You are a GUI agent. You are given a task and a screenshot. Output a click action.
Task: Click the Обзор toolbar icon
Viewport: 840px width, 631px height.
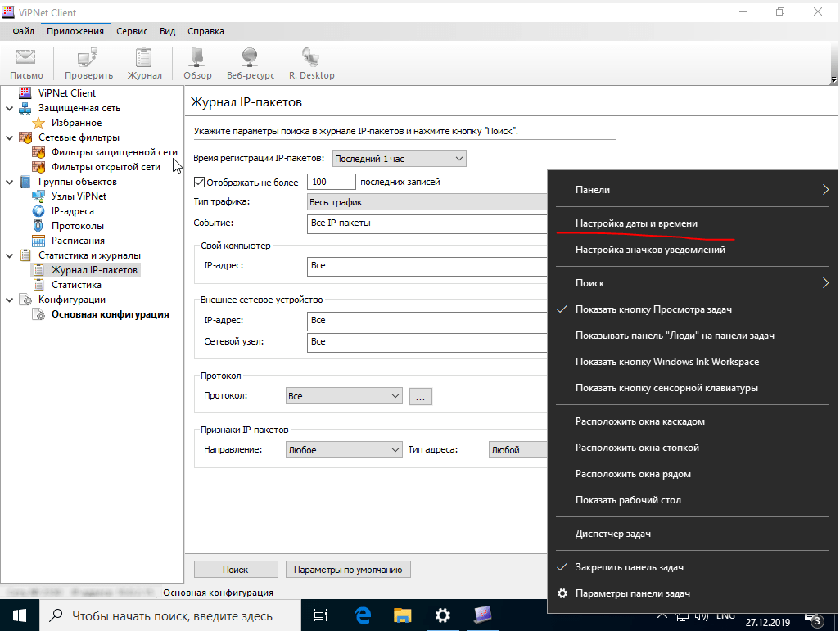coord(197,64)
